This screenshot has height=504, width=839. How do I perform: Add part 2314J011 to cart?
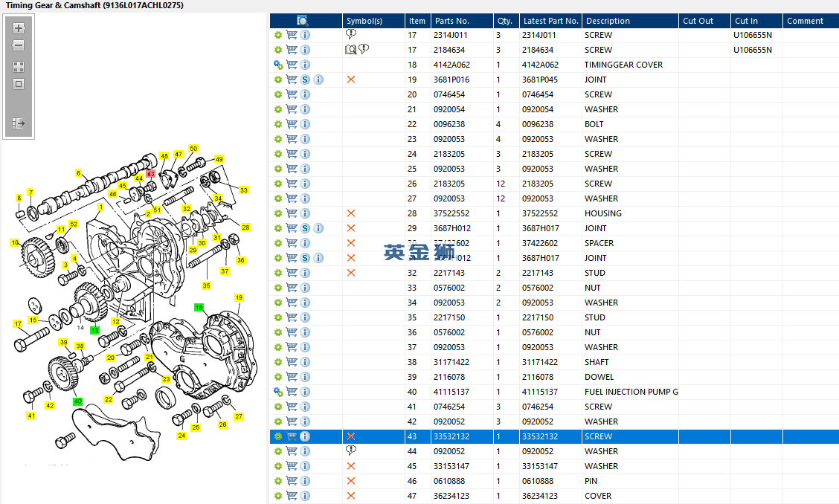[292, 35]
